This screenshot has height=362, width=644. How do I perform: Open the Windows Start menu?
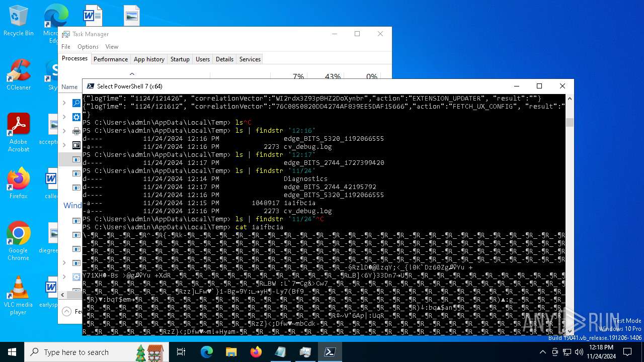12,352
